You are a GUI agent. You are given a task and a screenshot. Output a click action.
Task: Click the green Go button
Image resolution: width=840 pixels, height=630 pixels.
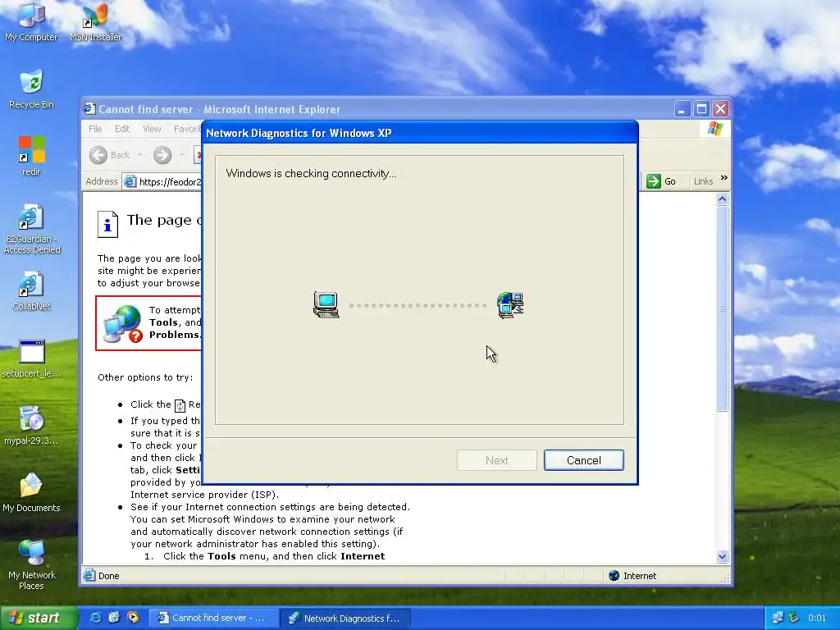coord(661,181)
